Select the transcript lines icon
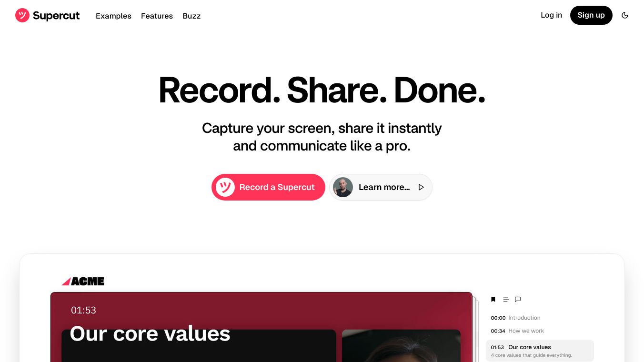This screenshot has height=362, width=644. pyautogui.click(x=506, y=300)
